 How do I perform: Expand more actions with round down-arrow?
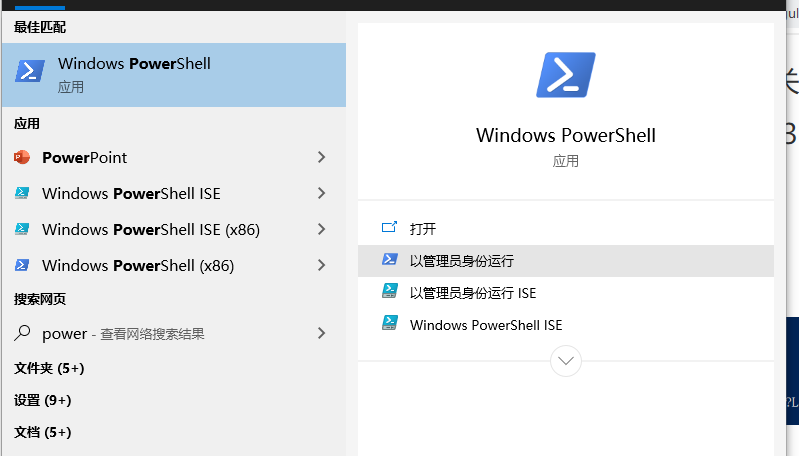tap(566, 361)
